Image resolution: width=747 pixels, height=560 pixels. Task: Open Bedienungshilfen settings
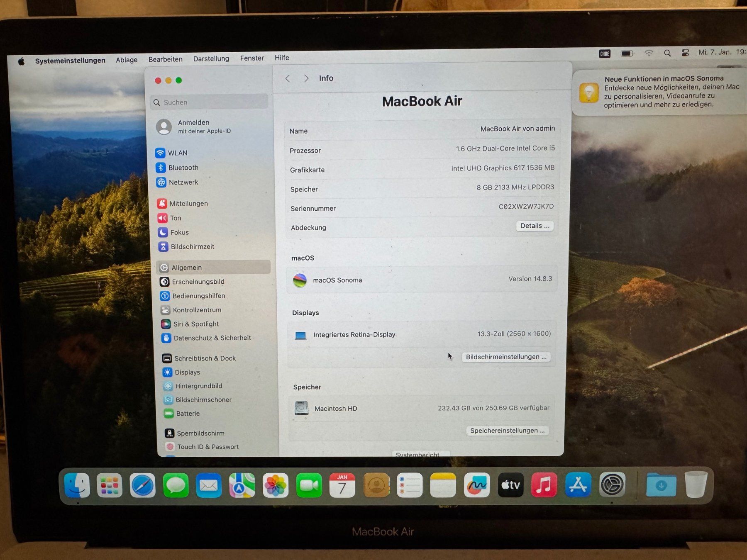point(193,296)
